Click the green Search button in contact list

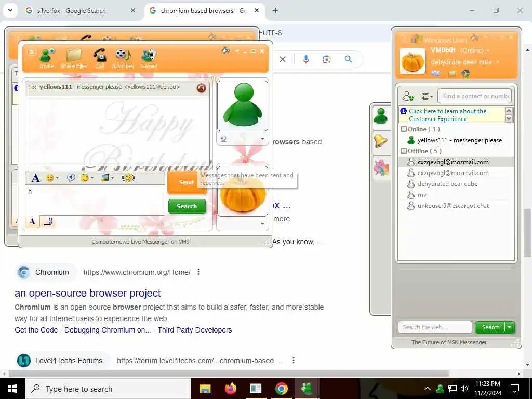click(490, 327)
